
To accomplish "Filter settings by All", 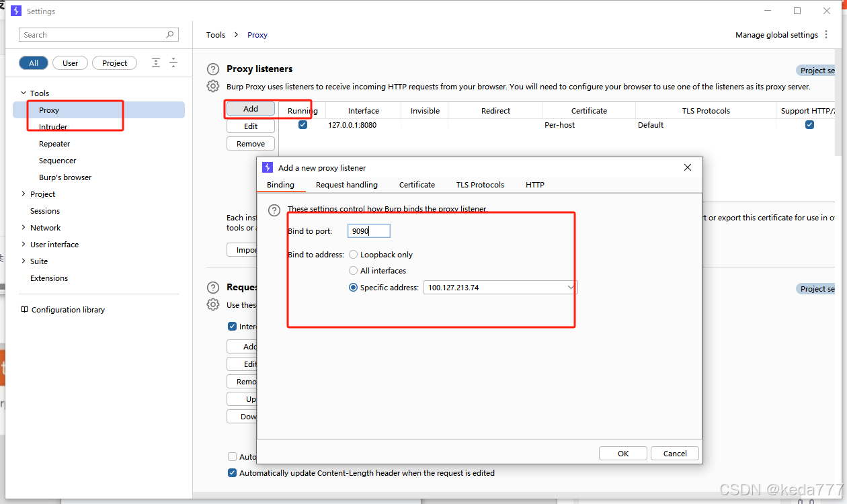I will point(34,63).
